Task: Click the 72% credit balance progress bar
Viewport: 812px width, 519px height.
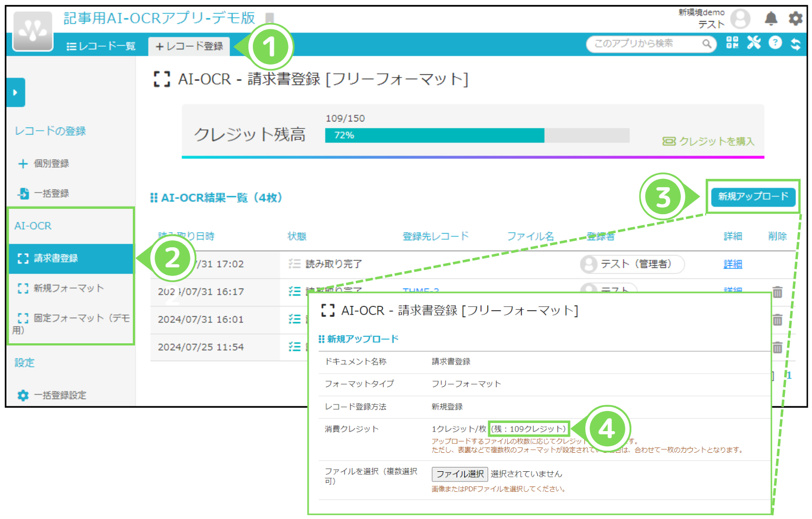Action: click(x=434, y=135)
